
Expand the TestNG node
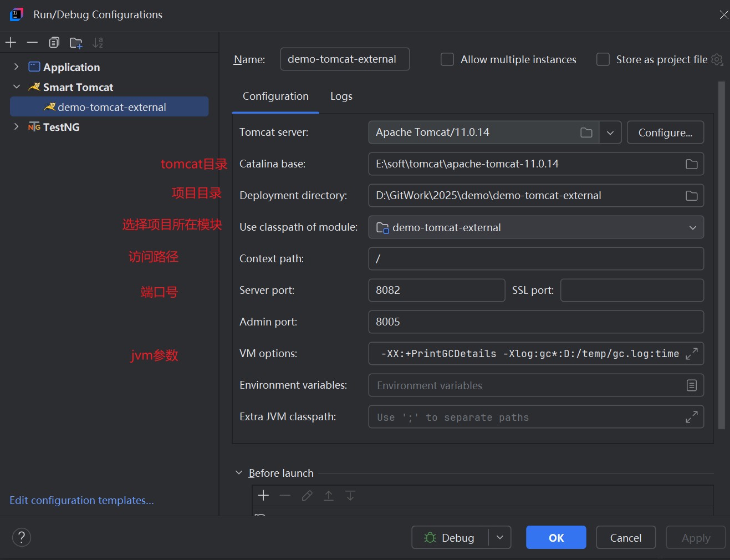[x=16, y=126]
